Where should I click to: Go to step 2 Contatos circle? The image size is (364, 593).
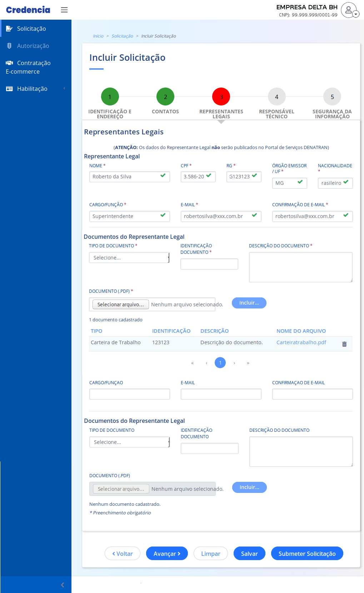coord(165,97)
